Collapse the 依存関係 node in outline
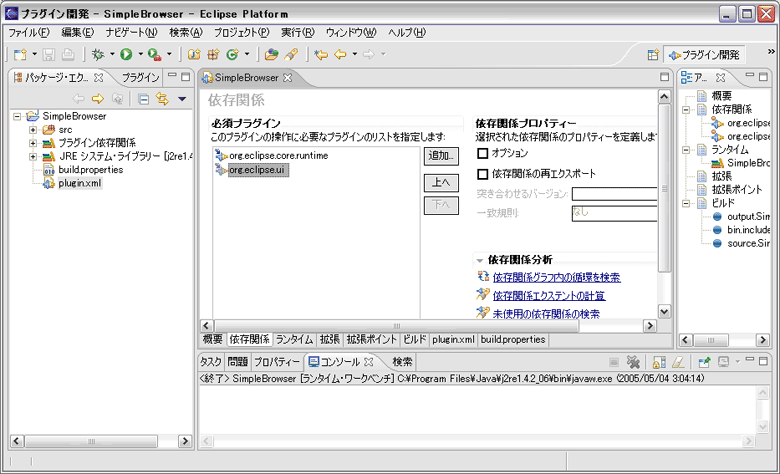 tap(686, 109)
